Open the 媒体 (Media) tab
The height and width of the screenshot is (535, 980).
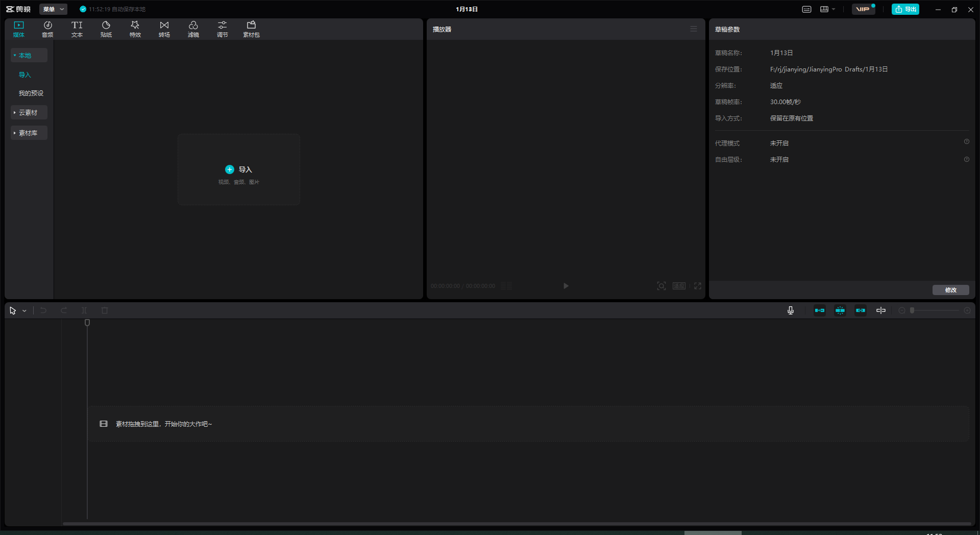pyautogui.click(x=19, y=29)
